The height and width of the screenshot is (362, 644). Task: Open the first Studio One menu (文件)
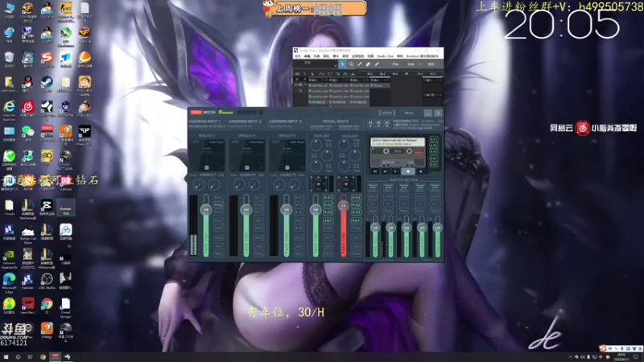297,56
